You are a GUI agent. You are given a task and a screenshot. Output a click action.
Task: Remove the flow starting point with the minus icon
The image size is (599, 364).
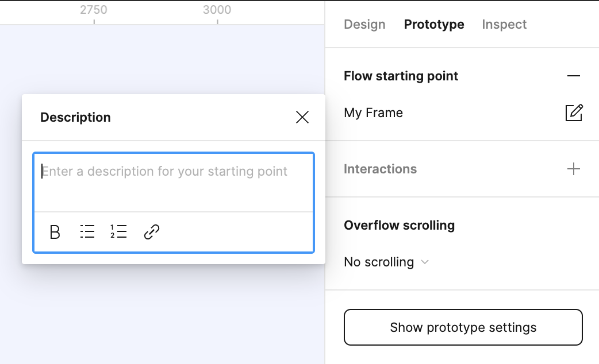[573, 76]
